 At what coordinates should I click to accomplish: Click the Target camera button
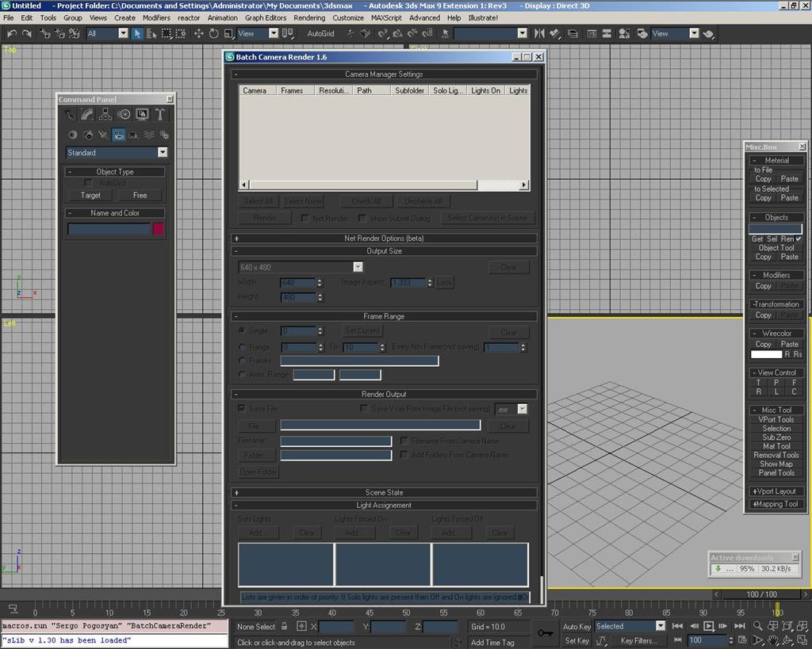click(x=90, y=195)
